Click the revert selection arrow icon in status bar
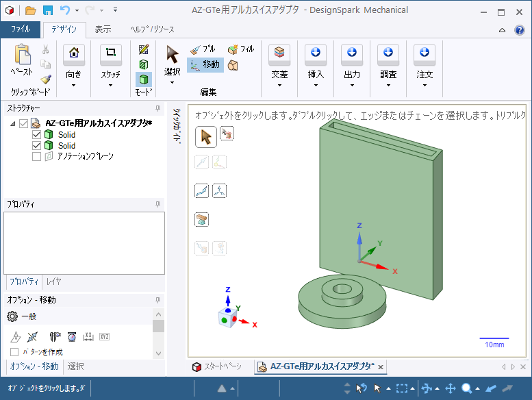Viewport: 532px width, 400px height. [x=362, y=388]
